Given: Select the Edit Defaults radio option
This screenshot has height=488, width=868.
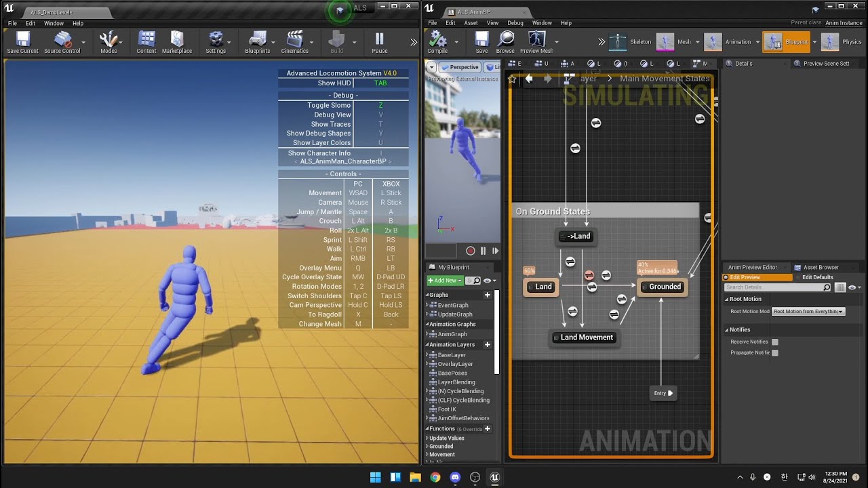Looking at the screenshot, I should tap(812, 277).
